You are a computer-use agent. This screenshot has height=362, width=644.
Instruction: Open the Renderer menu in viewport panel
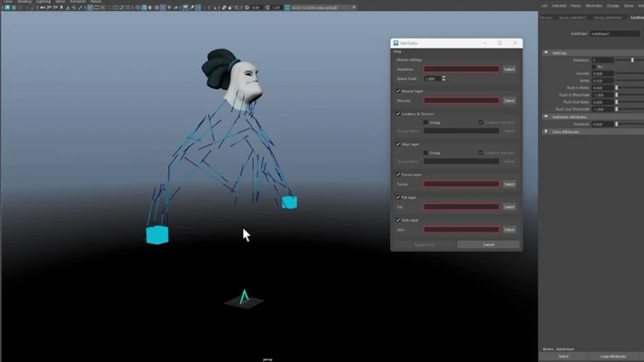[x=78, y=2]
